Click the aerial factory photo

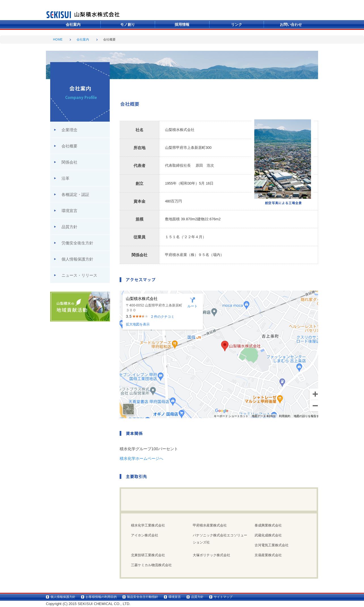[283, 159]
